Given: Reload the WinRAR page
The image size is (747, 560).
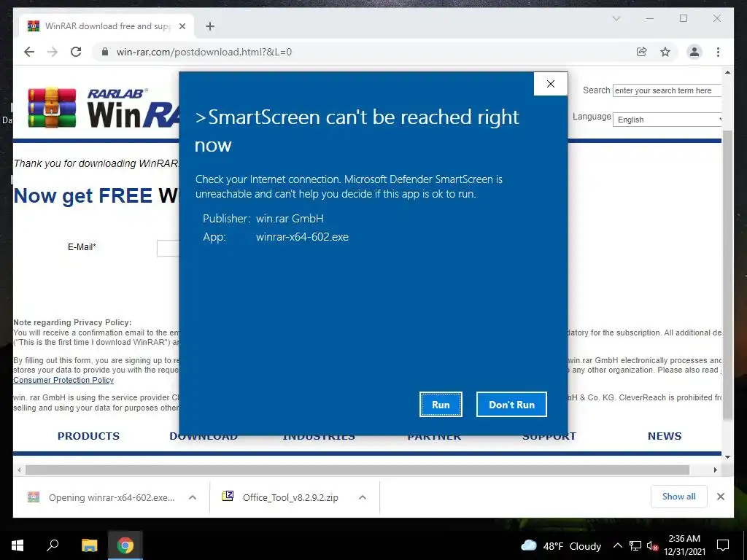Looking at the screenshot, I should coord(76,52).
